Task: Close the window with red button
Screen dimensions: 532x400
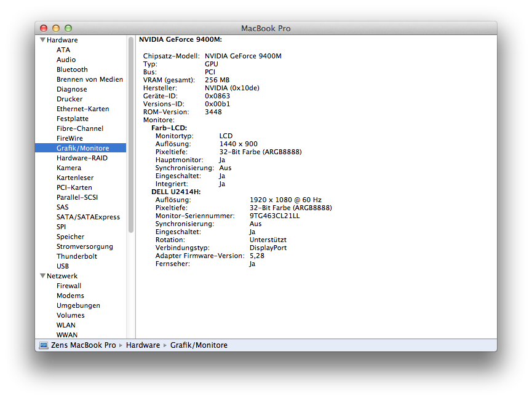Action: click(x=44, y=28)
